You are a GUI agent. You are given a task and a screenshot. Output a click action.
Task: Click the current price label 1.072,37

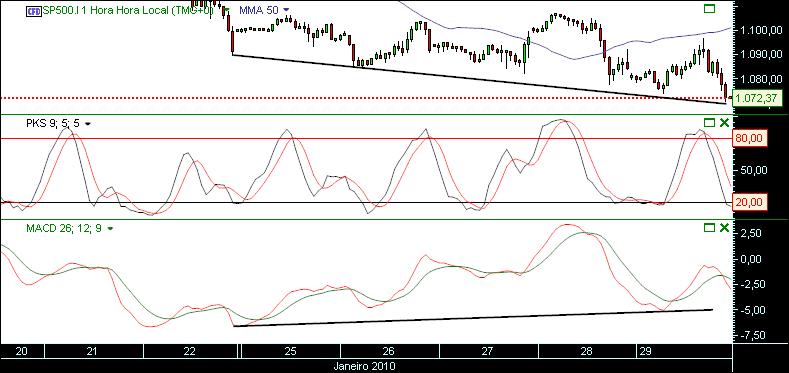[x=756, y=99]
